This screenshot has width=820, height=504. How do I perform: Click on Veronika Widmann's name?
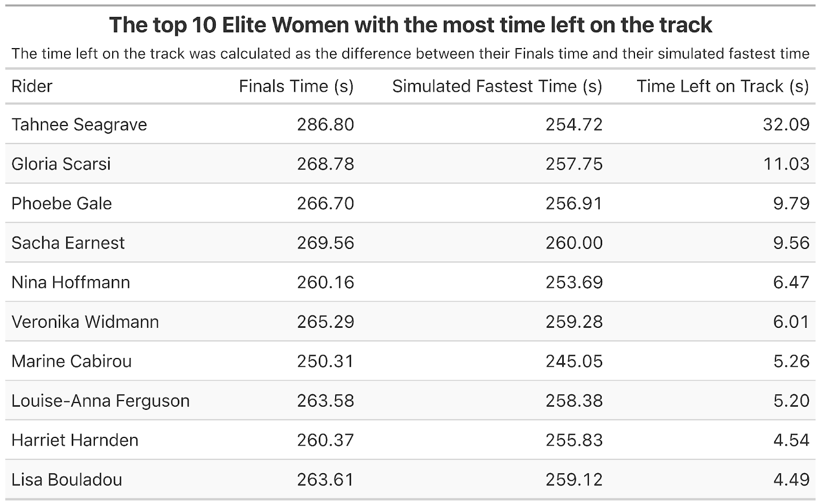(85, 322)
